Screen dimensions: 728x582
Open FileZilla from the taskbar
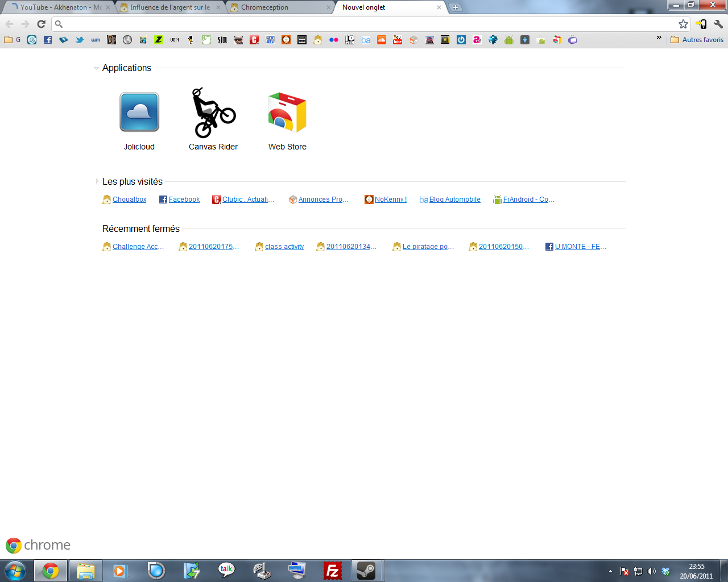[332, 571]
